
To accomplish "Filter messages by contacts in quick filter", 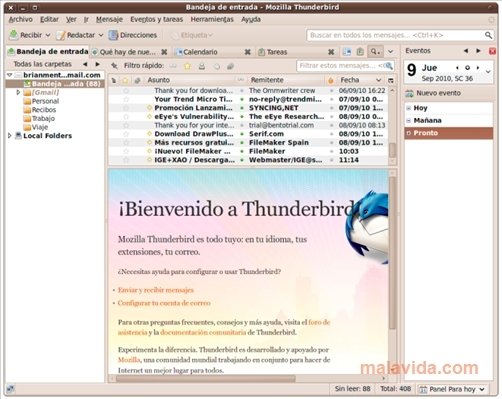I will coord(202,66).
